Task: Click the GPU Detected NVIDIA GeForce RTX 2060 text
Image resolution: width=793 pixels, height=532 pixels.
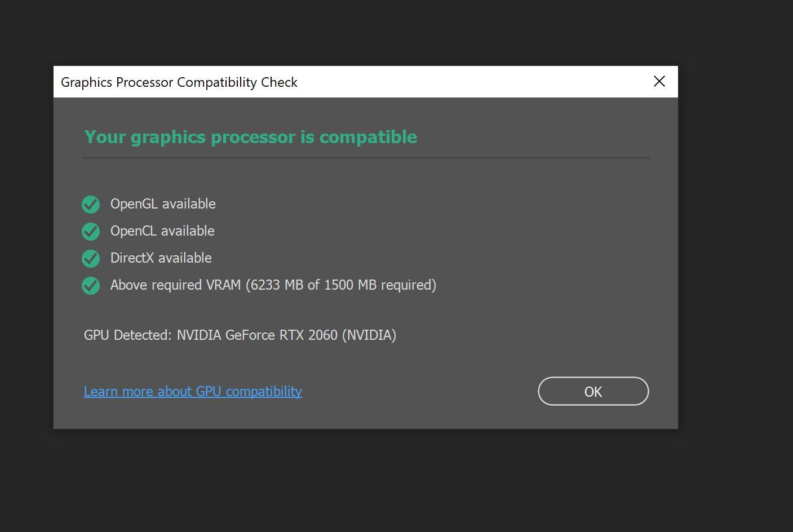Action: (240, 335)
